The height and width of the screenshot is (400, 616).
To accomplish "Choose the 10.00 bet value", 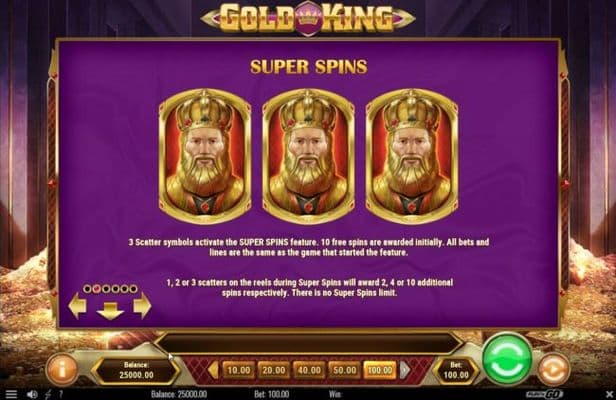I will (238, 370).
